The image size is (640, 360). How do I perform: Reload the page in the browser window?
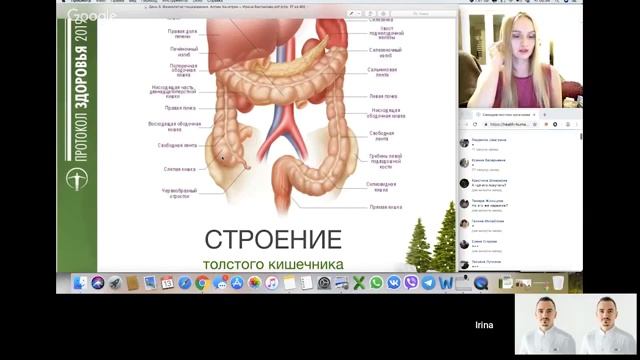coord(475,124)
